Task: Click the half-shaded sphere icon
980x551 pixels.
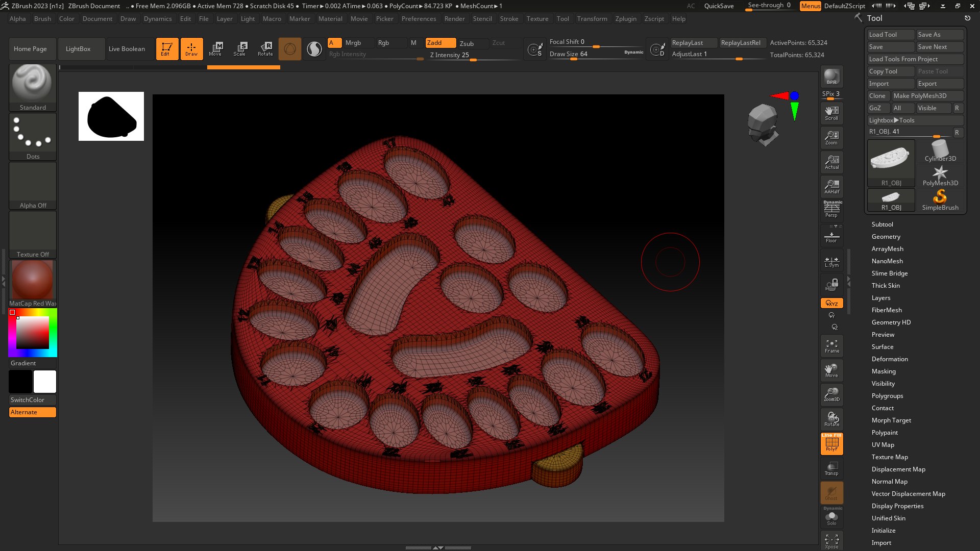Action: 314,49
